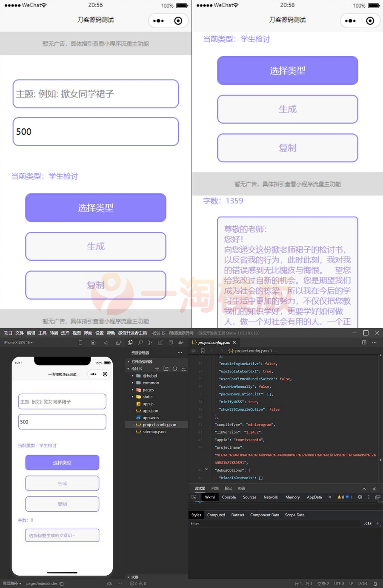The height and width of the screenshot is (588, 383).
Task: Toggle .cls class editing in Styles panel
Action: pyautogui.click(x=368, y=523)
